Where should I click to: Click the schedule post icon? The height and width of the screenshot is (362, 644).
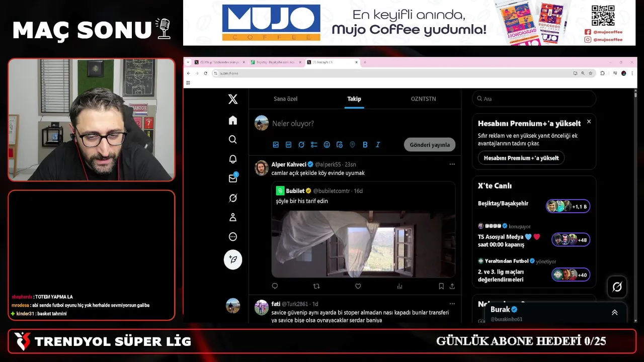click(x=340, y=145)
